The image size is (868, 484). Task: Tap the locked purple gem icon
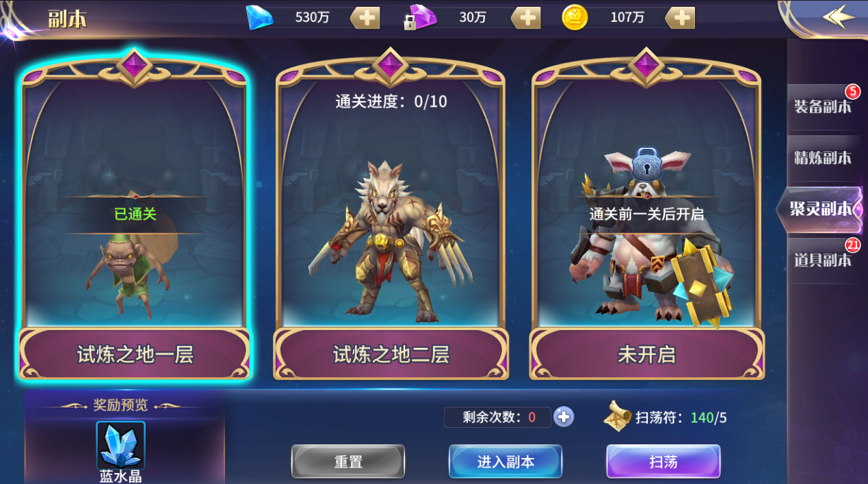(x=419, y=18)
